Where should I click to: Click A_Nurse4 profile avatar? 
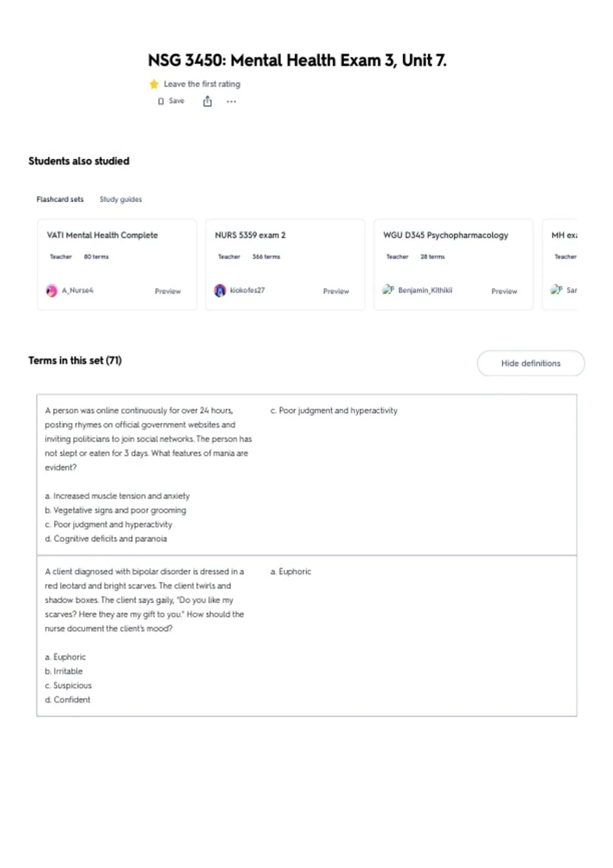(52, 291)
